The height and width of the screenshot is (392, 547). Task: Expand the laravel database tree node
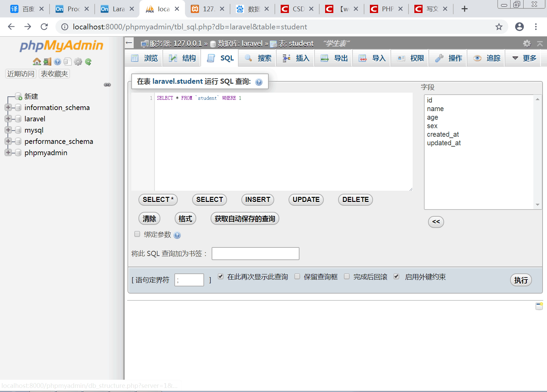pos(8,119)
